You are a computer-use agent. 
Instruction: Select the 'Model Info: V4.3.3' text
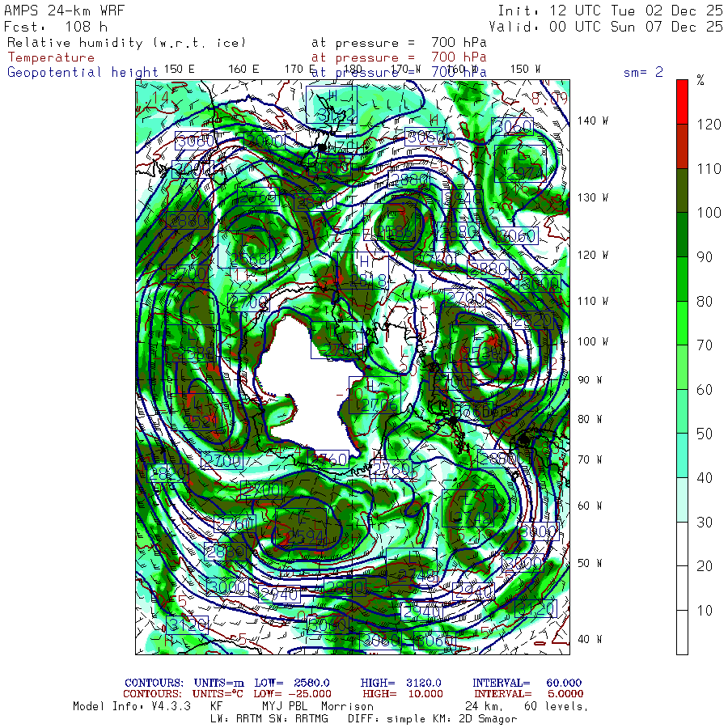click(132, 706)
